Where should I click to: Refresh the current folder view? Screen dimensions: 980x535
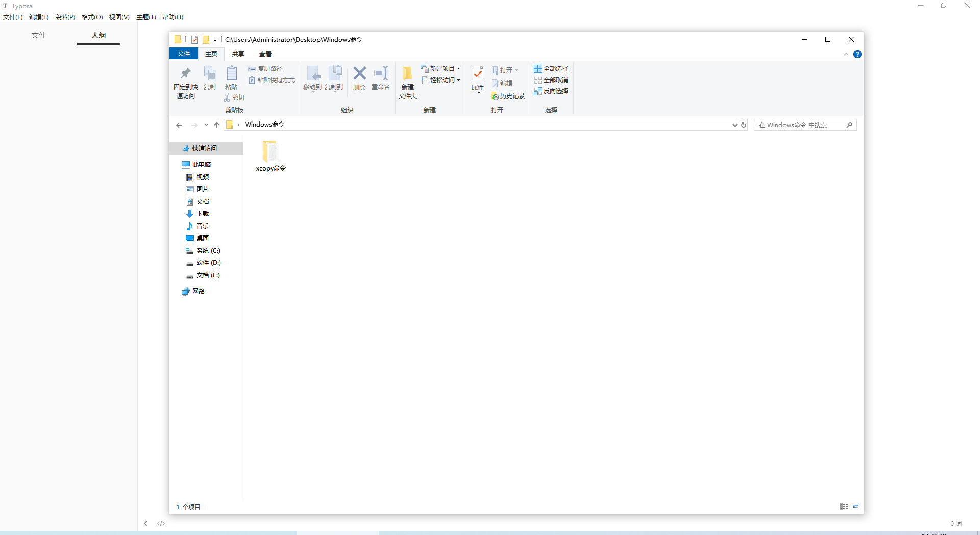pos(744,125)
